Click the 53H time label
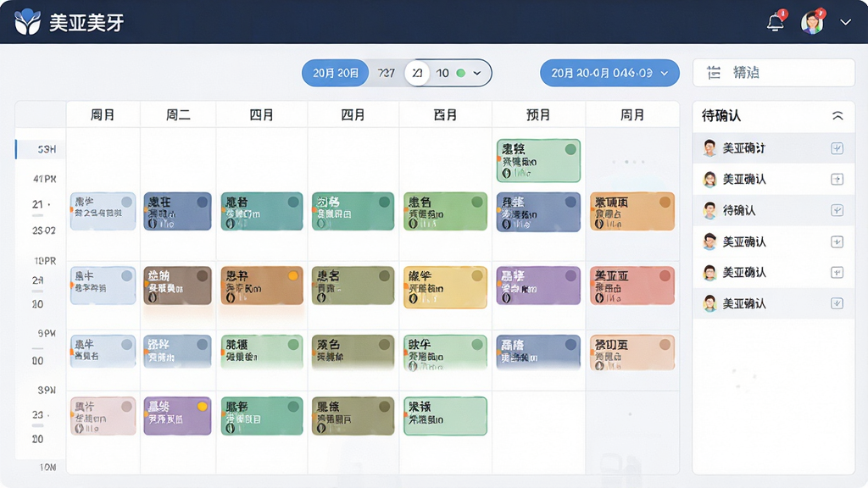 [x=47, y=149]
